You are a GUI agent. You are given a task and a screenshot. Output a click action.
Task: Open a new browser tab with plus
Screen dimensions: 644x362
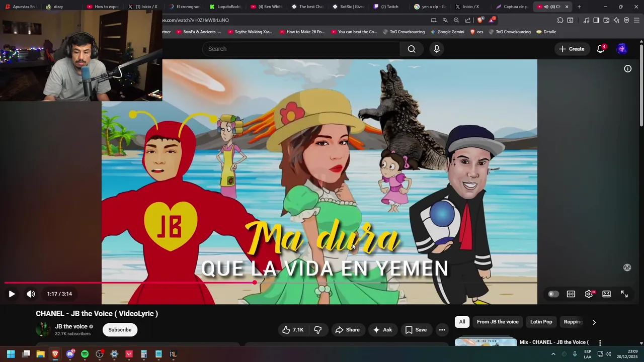pyautogui.click(x=579, y=7)
